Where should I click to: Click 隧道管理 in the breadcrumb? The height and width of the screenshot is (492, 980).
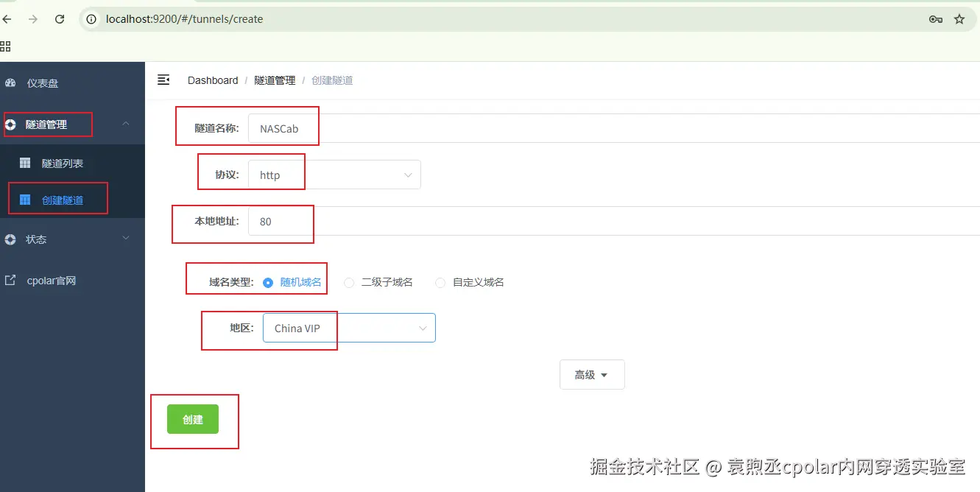point(275,80)
